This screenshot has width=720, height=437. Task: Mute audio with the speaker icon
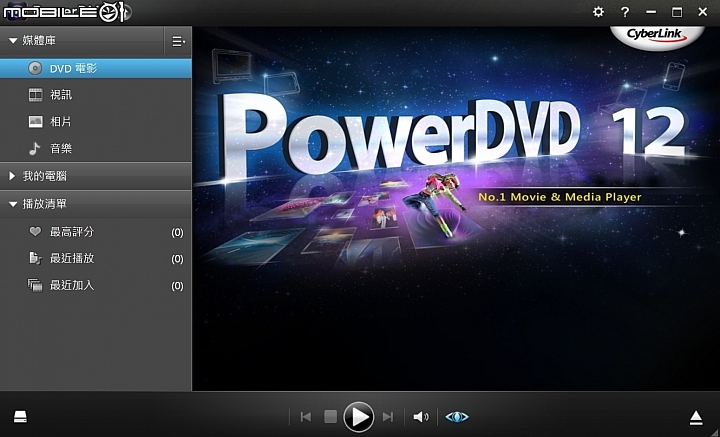point(421,417)
